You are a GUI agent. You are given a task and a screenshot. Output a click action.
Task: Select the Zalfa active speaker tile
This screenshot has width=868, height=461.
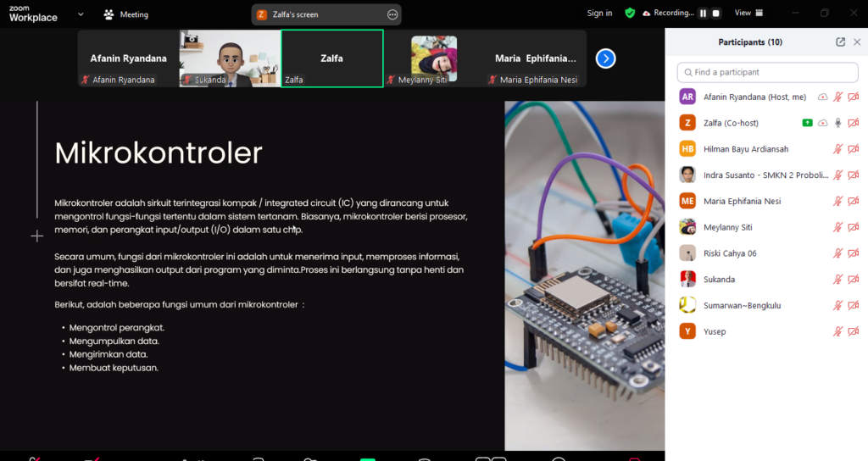coord(332,58)
